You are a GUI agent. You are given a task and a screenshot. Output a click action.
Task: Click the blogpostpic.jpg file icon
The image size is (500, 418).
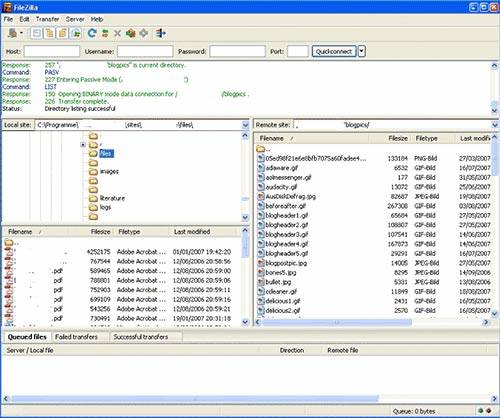(261, 263)
